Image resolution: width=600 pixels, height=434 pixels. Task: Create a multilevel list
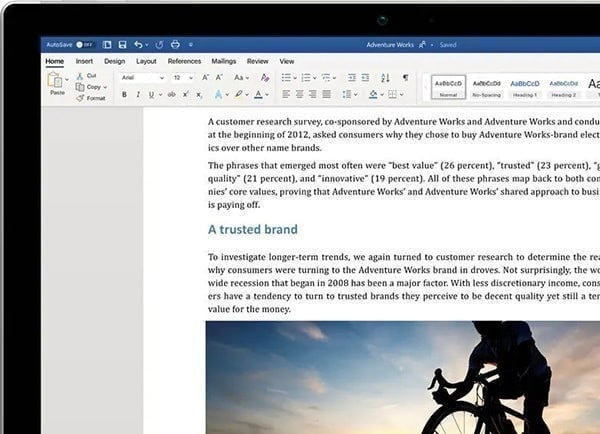(x=326, y=78)
